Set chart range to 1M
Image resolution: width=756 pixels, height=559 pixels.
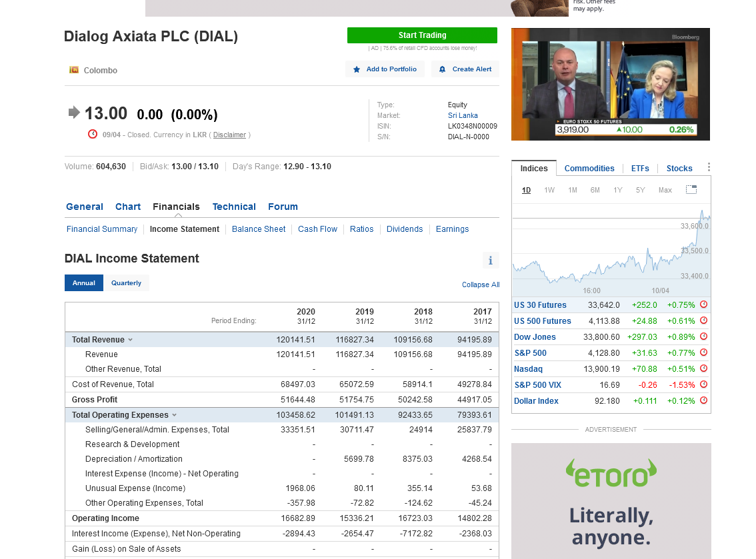(572, 191)
